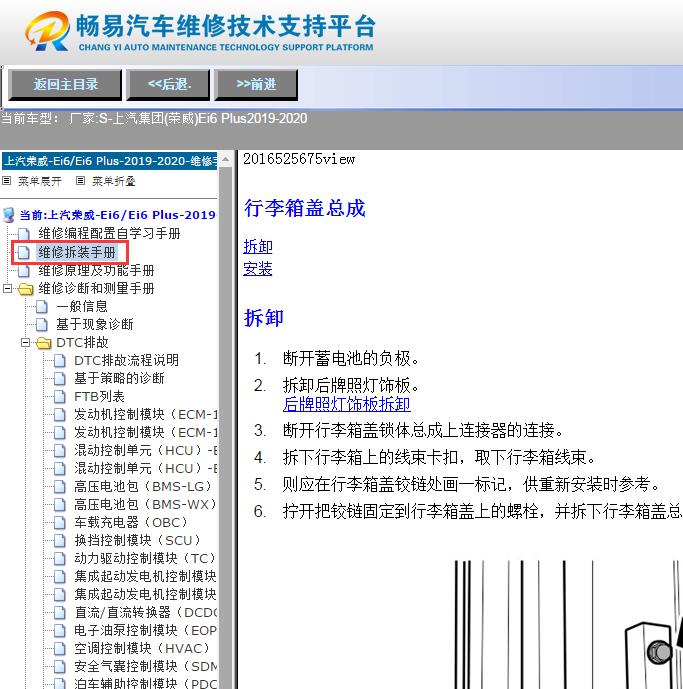Click the page icon beside FTB列表
The image size is (683, 689).
[60, 396]
